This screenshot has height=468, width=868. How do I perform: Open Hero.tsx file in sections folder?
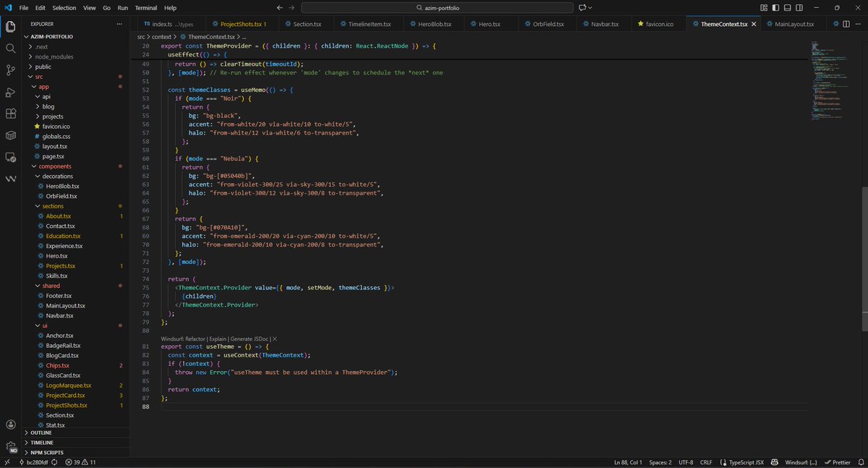56,256
